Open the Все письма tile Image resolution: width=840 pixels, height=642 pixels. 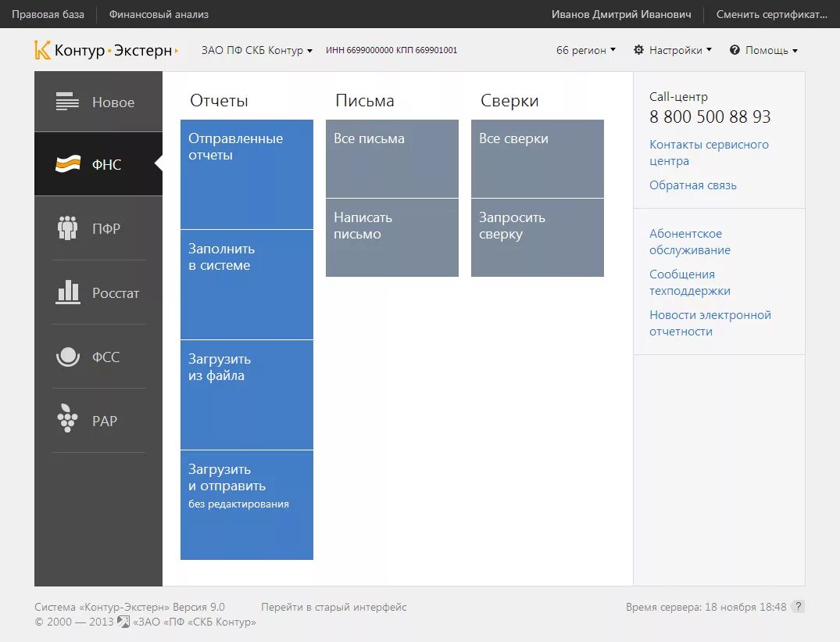392,159
